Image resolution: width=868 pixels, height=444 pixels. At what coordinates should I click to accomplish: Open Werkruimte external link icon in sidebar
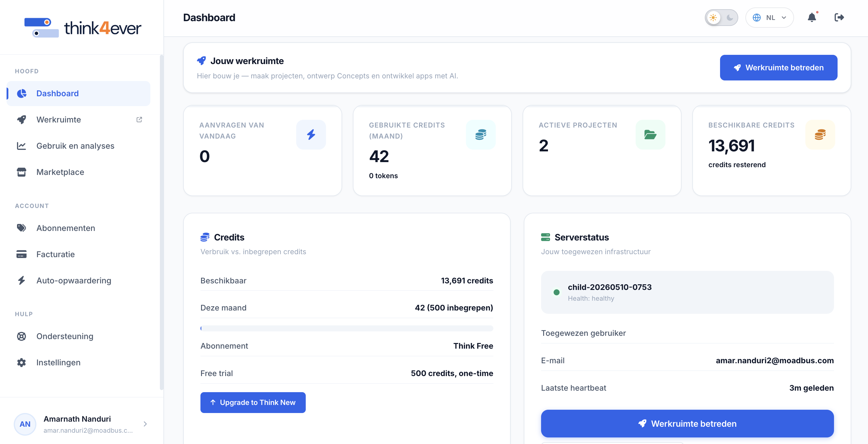pyautogui.click(x=139, y=119)
